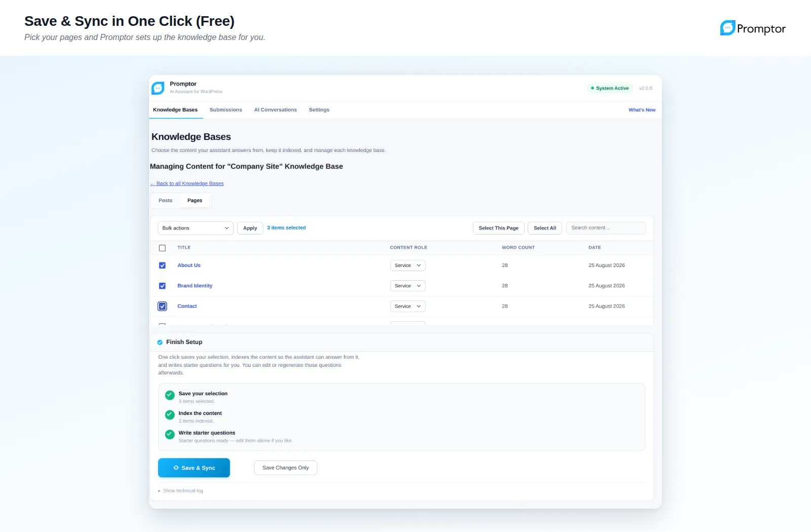Click the green check beside Index the content
811x532 pixels.
170,414
